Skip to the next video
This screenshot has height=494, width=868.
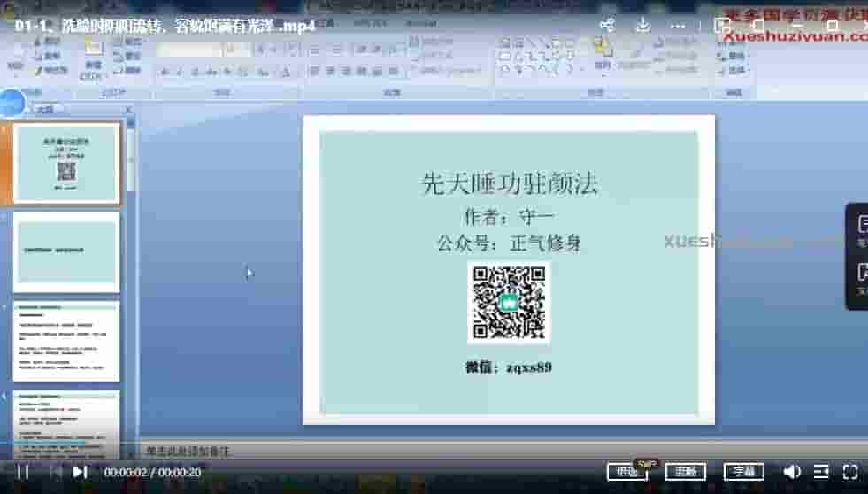[81, 472]
